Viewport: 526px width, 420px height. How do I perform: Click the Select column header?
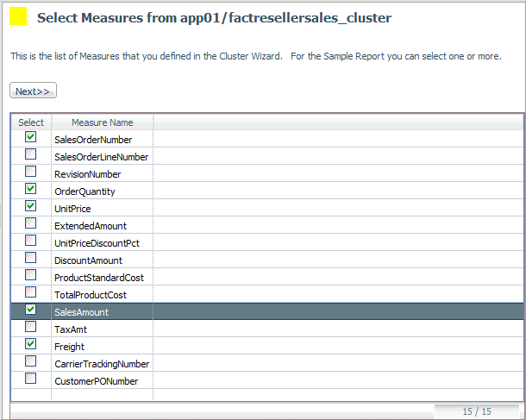click(31, 122)
